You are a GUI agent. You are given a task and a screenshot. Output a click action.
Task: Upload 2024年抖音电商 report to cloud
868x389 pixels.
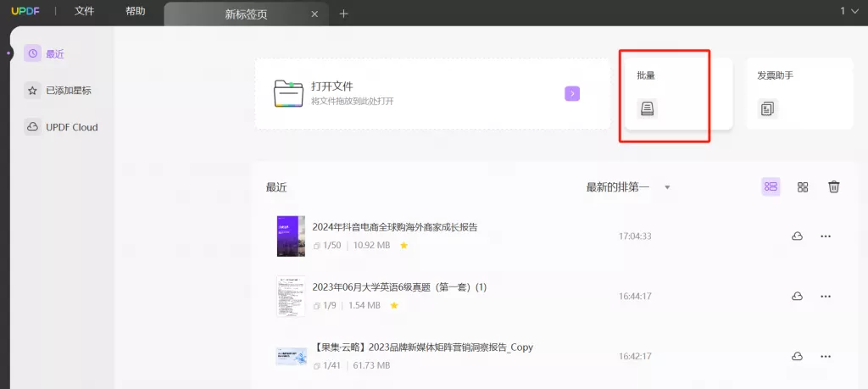tap(797, 236)
